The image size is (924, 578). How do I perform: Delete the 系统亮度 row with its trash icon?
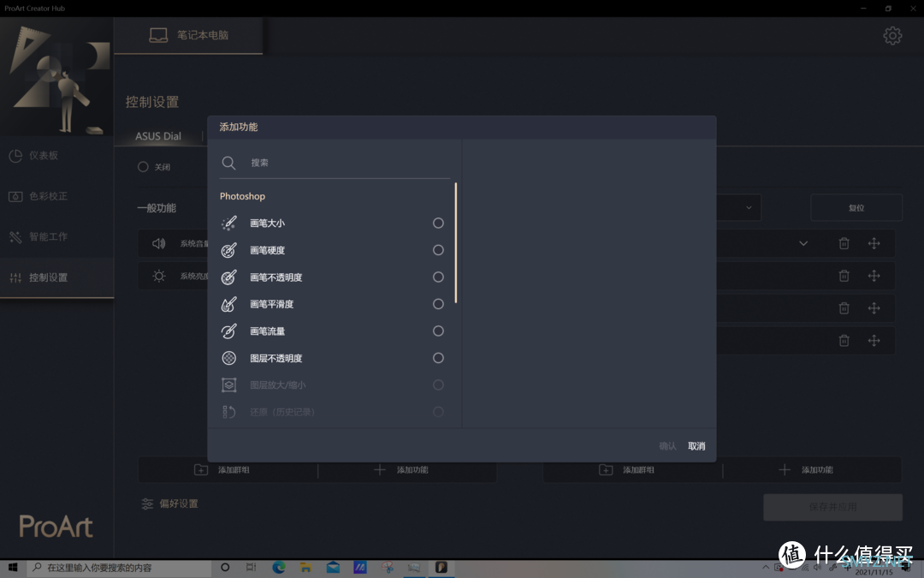click(x=844, y=276)
